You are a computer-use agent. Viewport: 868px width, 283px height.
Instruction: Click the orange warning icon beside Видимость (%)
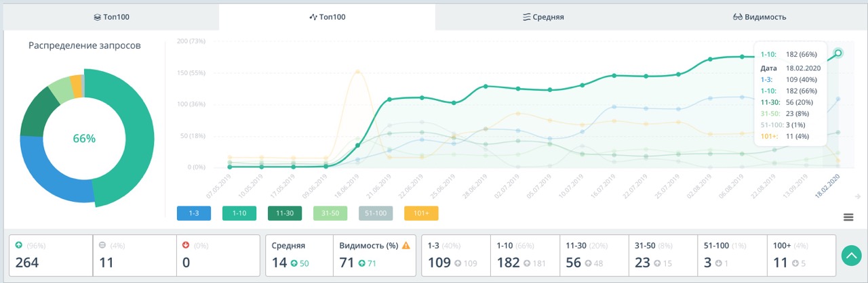(x=406, y=246)
